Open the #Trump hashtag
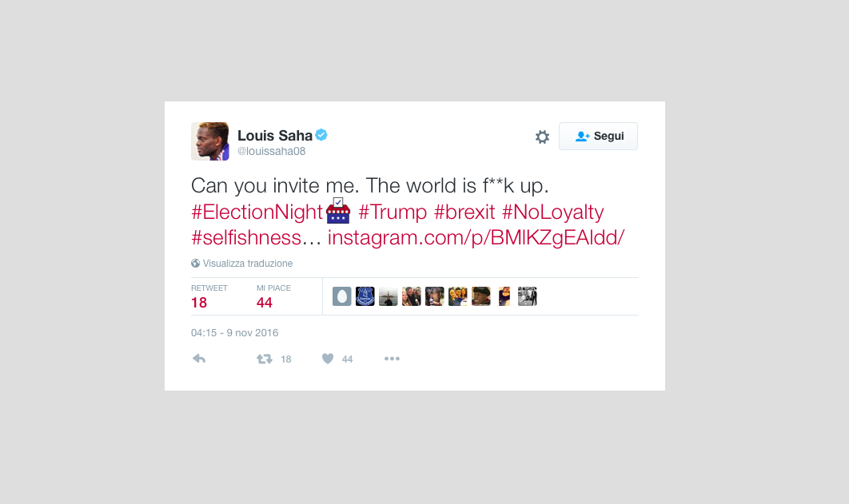Image resolution: width=849 pixels, height=504 pixels. [393, 212]
